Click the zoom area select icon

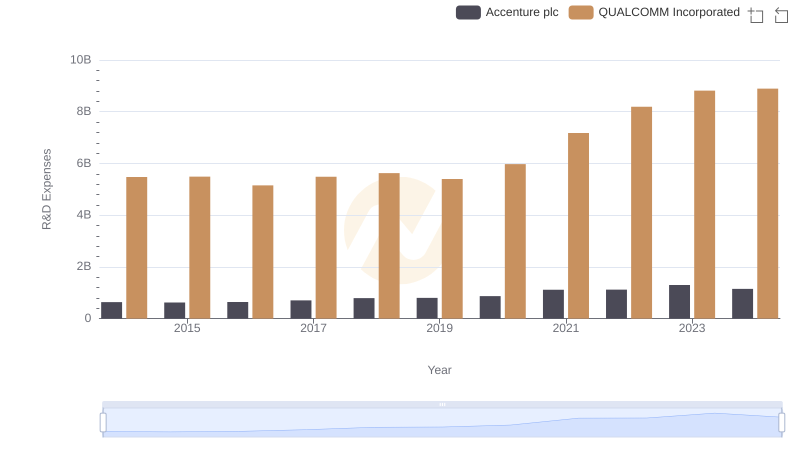point(756,15)
